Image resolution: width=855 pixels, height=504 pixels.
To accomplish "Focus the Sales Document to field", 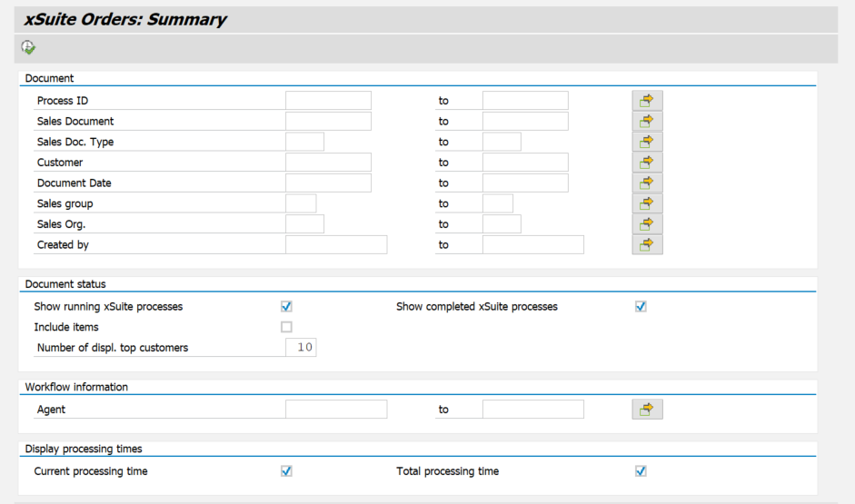I will pyautogui.click(x=525, y=121).
